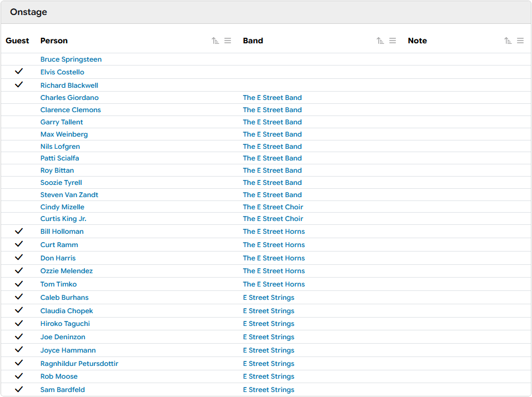Open the Note column menu icon
Image resolution: width=532 pixels, height=397 pixels.
520,41
